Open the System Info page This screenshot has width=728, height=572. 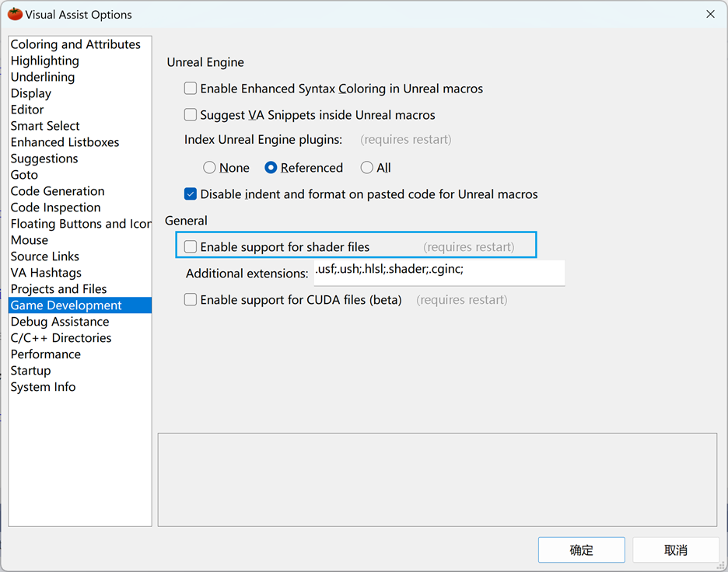[x=44, y=387]
